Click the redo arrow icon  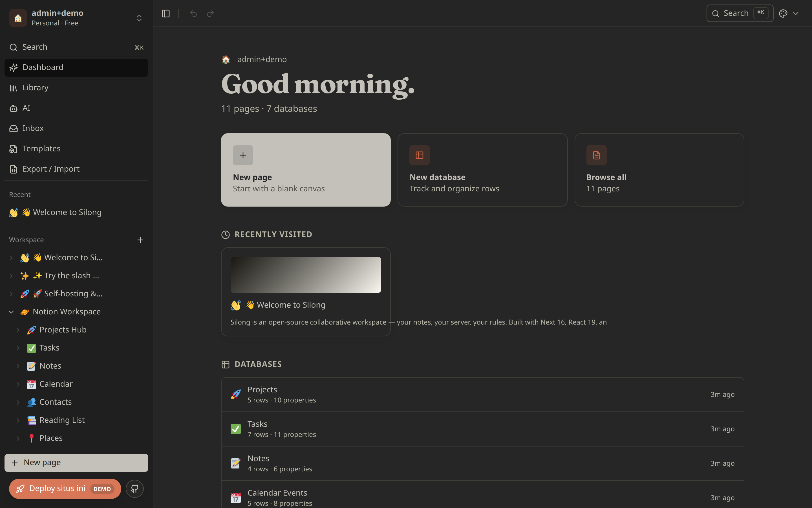pyautogui.click(x=210, y=14)
